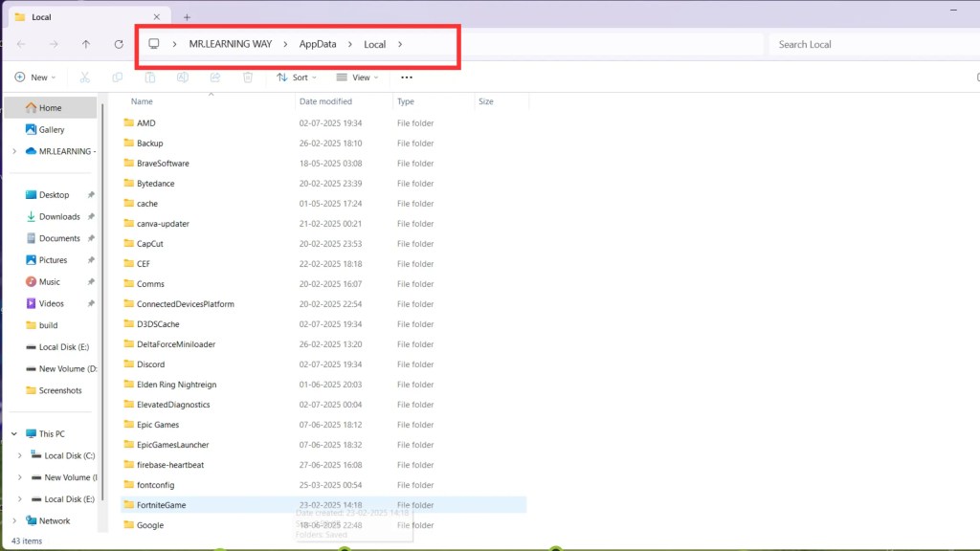Click the Copy toolbar icon
The height and width of the screenshot is (551, 980).
click(x=118, y=77)
